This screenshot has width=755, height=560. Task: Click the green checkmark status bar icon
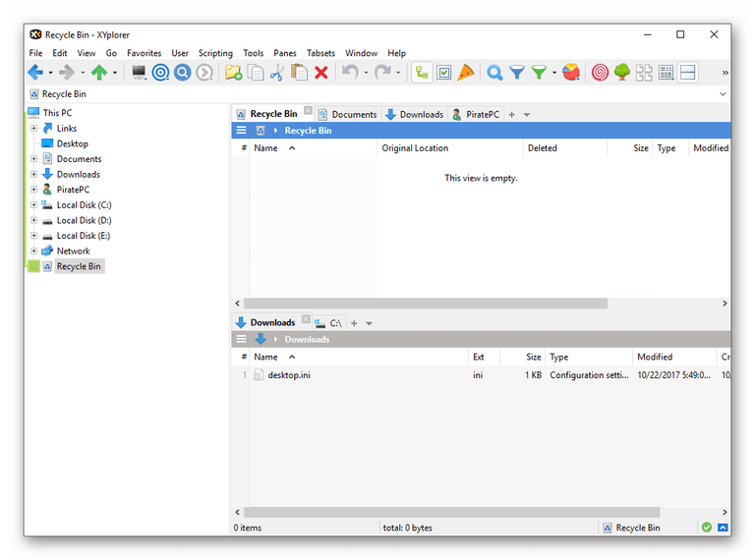pyautogui.click(x=707, y=528)
